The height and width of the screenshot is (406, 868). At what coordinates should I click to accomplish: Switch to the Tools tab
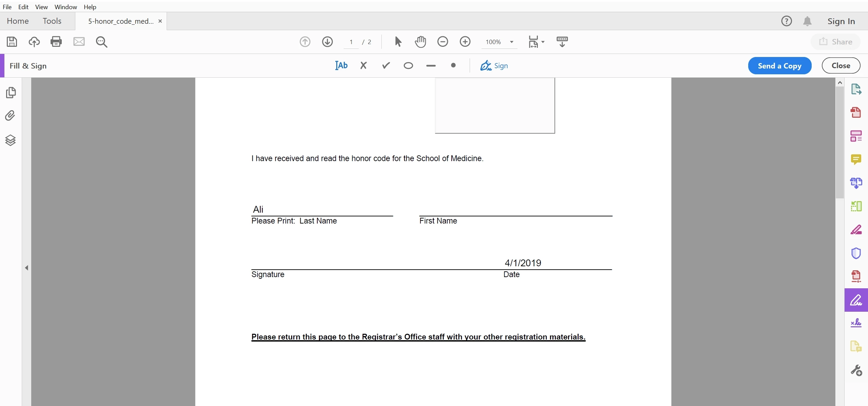(x=52, y=21)
